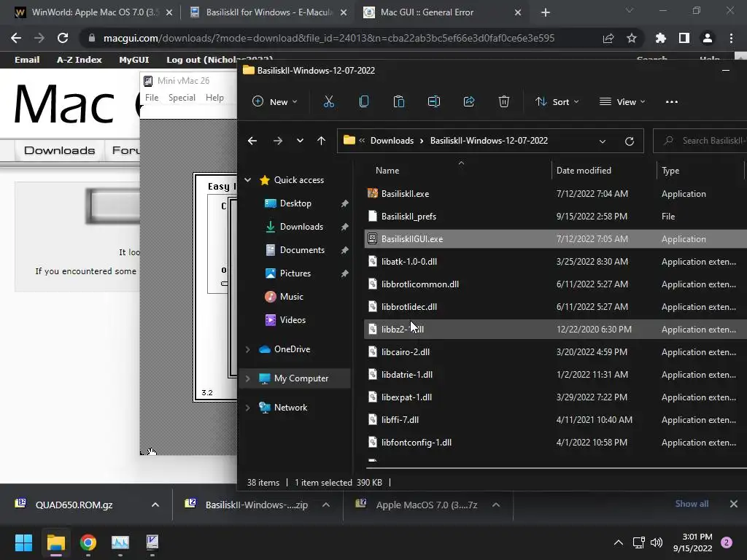Open the New dropdown in Explorer
The height and width of the screenshot is (560, 747).
(275, 101)
